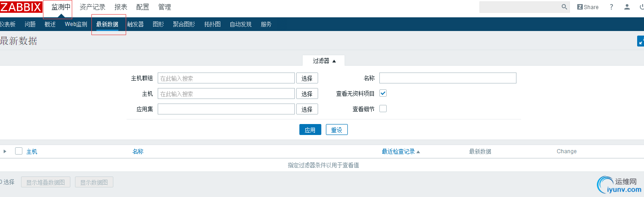644x197 pixels.
Task: Open the help question mark icon
Action: click(612, 7)
